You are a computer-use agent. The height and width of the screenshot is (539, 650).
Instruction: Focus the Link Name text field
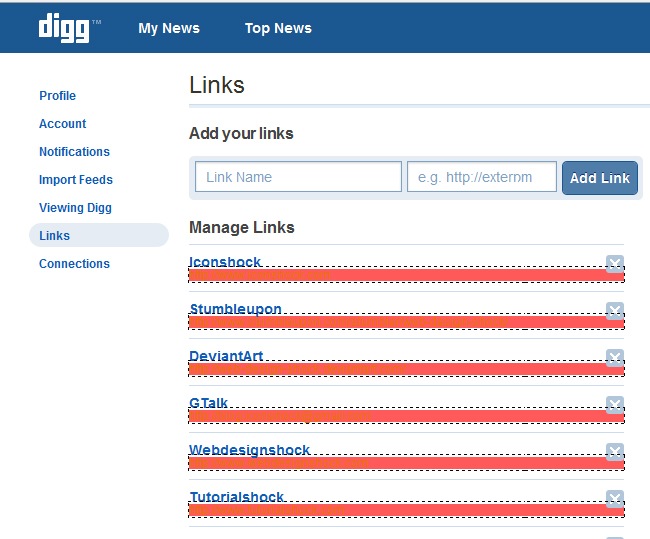coord(298,177)
